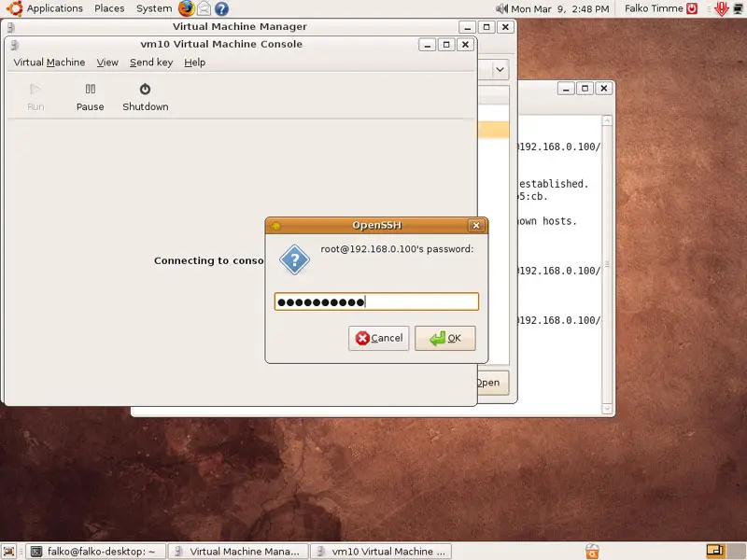Image resolution: width=747 pixels, height=560 pixels.
Task: Click the red power/quit icon
Action: click(692, 8)
